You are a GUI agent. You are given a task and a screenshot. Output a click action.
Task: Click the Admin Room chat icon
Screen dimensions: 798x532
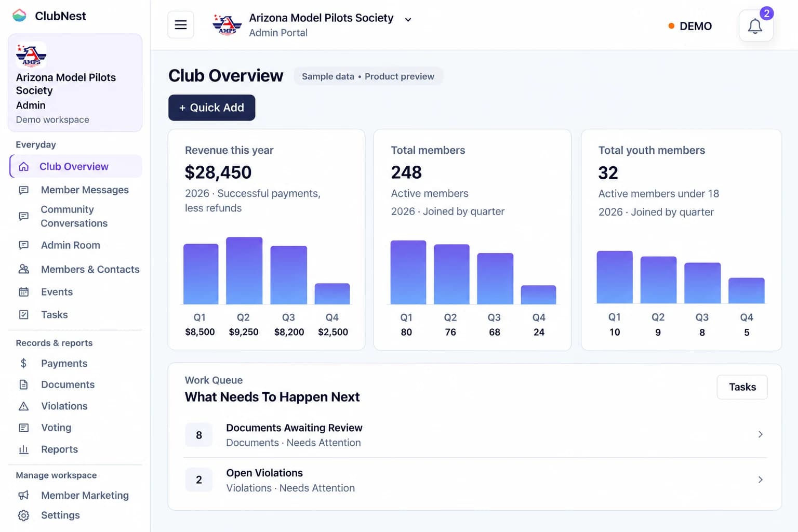[24, 245]
